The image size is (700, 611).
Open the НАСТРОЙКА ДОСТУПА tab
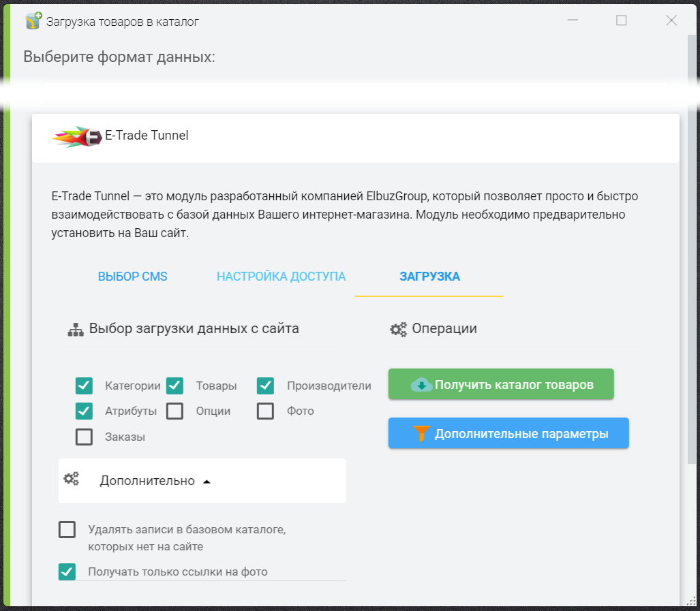[281, 277]
